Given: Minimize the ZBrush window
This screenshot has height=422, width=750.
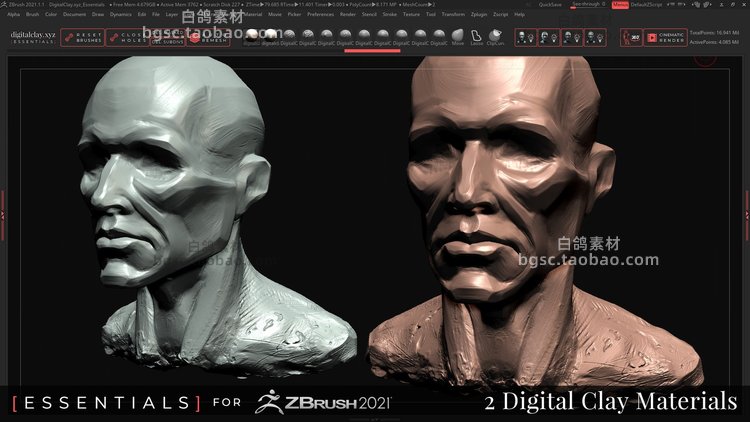Looking at the screenshot, I should point(721,5).
